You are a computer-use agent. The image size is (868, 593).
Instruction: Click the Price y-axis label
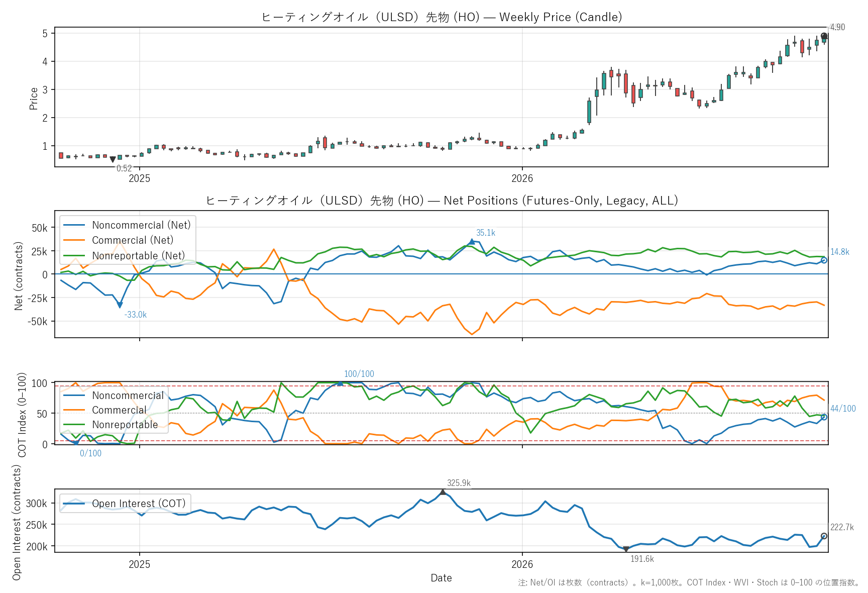[x=34, y=98]
